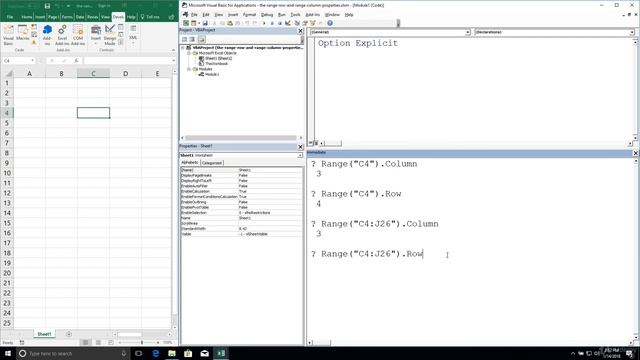Open the (Declarations) procedure dropdown
Screen dimensions: 640x360
pyautogui.click(x=631, y=32)
